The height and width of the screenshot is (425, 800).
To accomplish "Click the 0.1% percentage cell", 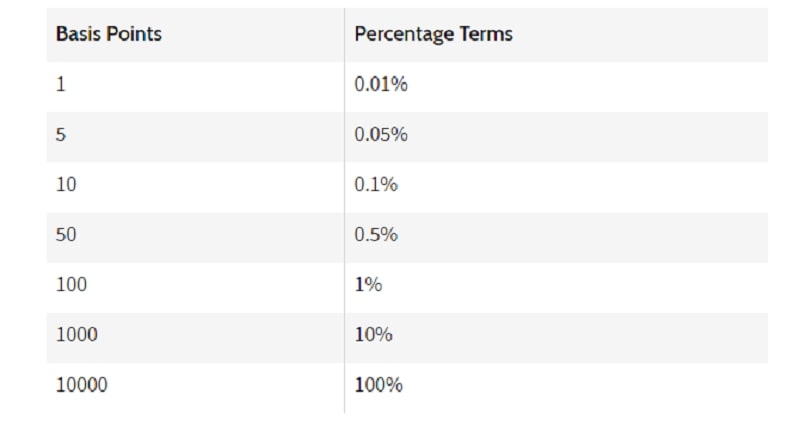I will coord(376,185).
